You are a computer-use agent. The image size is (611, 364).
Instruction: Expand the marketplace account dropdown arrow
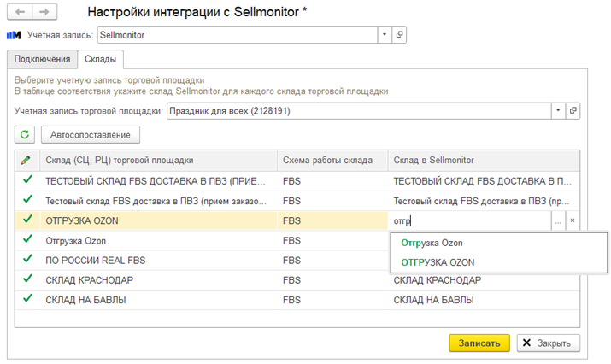click(x=559, y=110)
